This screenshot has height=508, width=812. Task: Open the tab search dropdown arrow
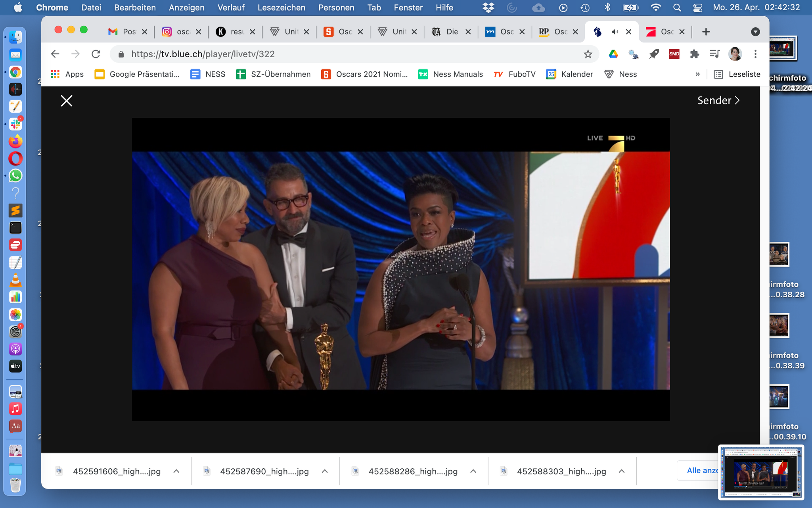pyautogui.click(x=755, y=32)
